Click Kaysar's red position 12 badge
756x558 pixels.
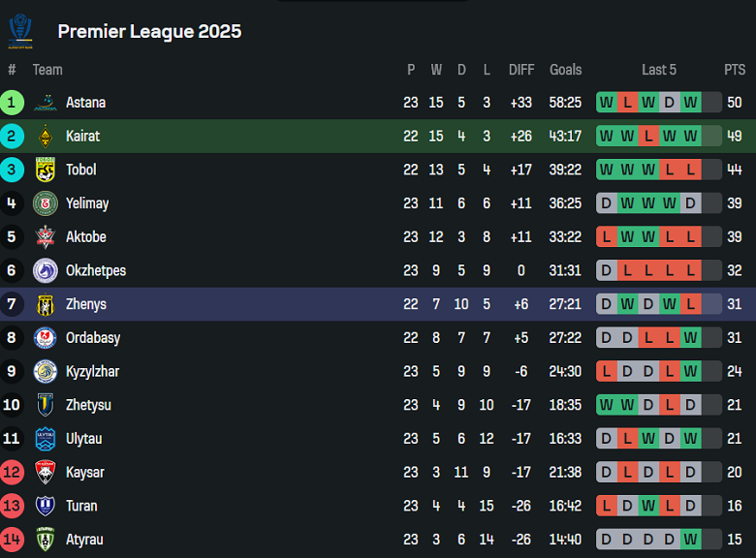point(13,473)
